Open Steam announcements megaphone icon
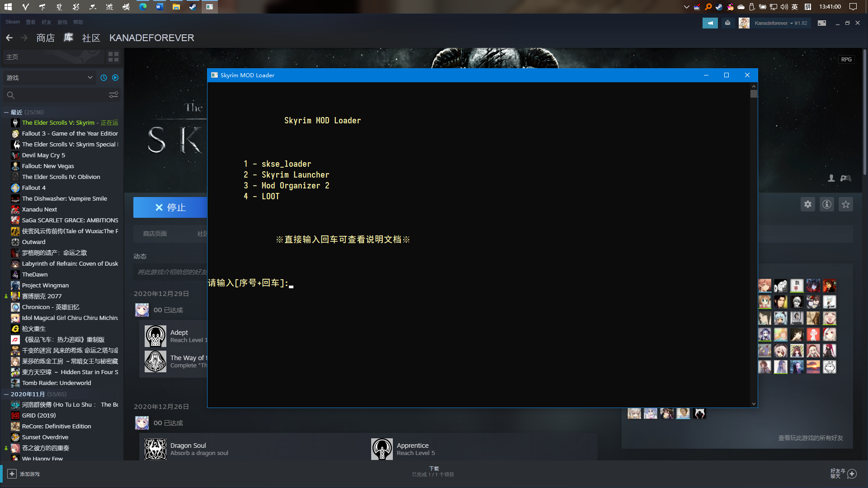868x488 pixels. 710,23
